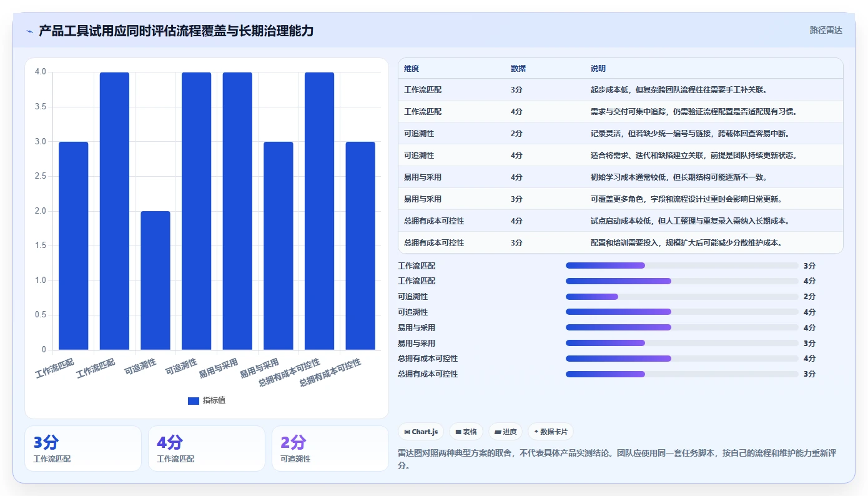Click the 工作流匹配 progress bar showing 3分
The height and width of the screenshot is (496, 868).
coord(682,265)
